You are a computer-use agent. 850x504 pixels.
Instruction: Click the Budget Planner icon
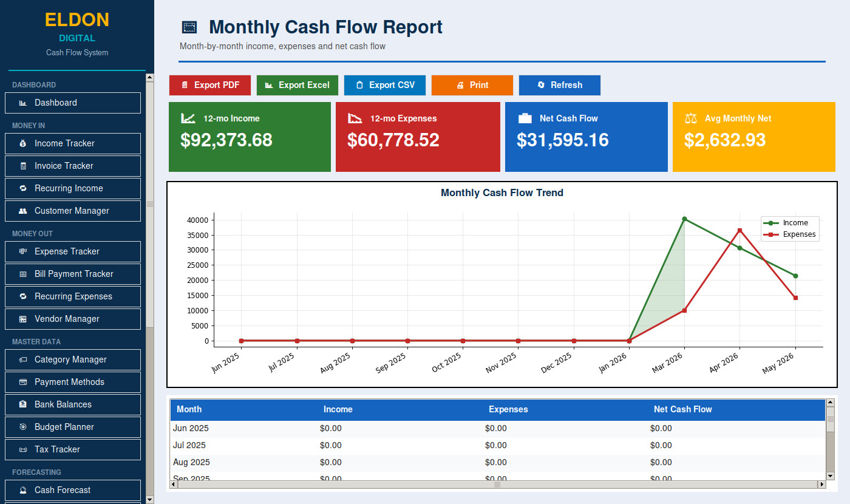click(x=23, y=427)
